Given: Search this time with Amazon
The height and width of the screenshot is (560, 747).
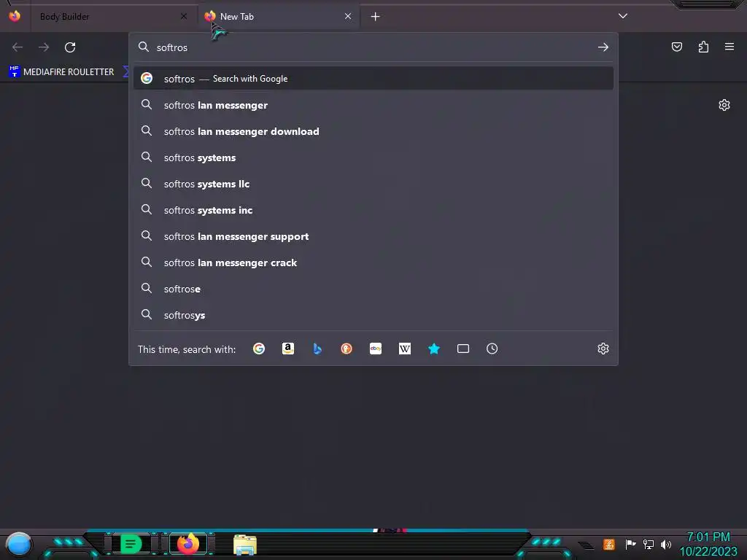Looking at the screenshot, I should pos(287,349).
